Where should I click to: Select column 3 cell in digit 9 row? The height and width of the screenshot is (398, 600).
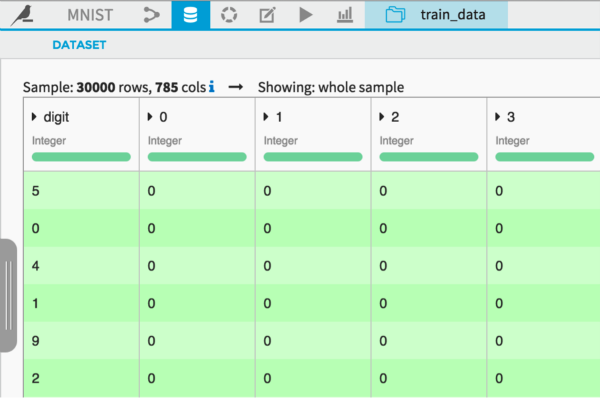pos(544,341)
